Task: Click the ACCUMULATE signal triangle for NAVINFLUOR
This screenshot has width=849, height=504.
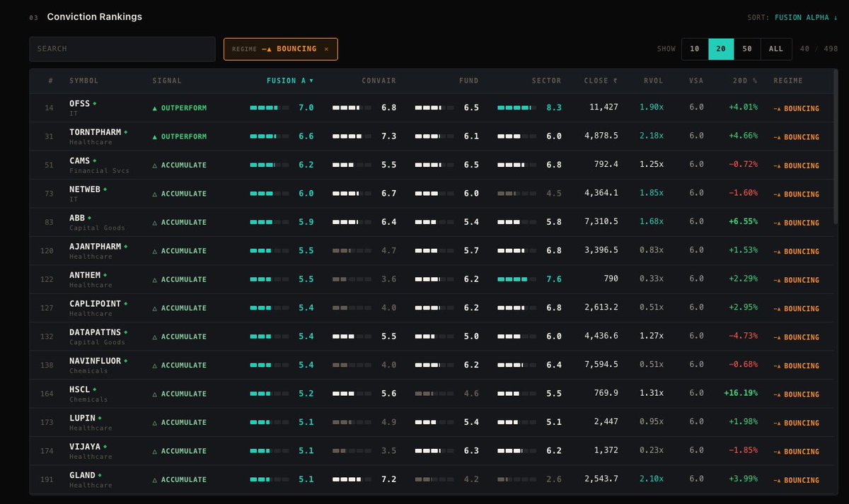Action: click(x=155, y=365)
